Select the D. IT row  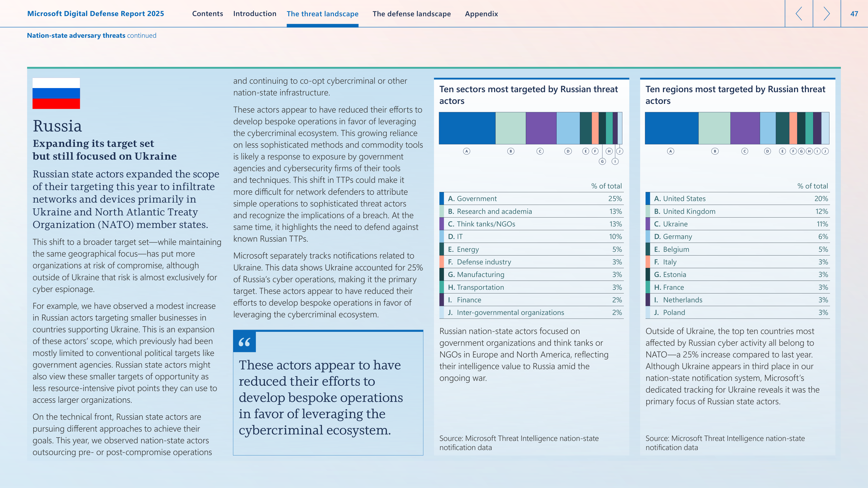tap(531, 237)
